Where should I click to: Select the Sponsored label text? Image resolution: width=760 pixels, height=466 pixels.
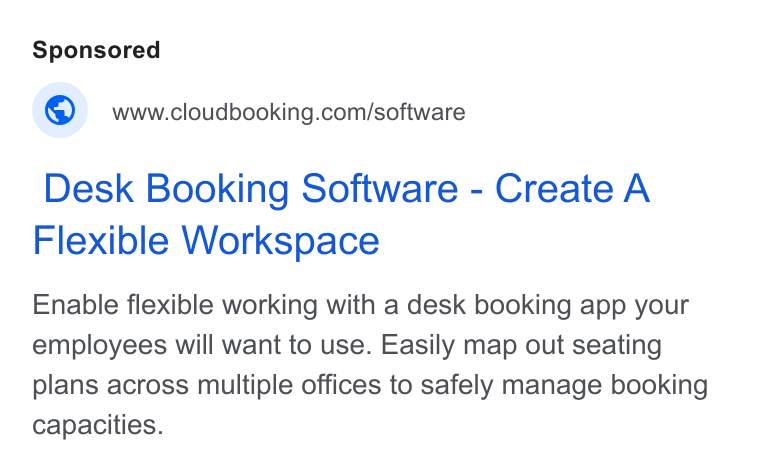click(x=96, y=50)
